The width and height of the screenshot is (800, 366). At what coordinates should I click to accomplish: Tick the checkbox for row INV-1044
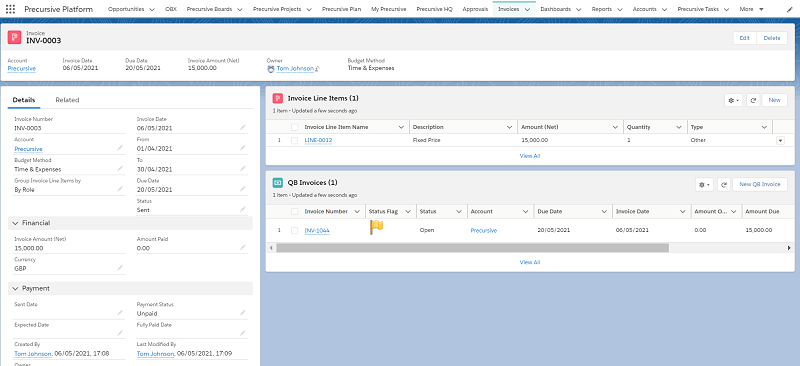pos(294,230)
